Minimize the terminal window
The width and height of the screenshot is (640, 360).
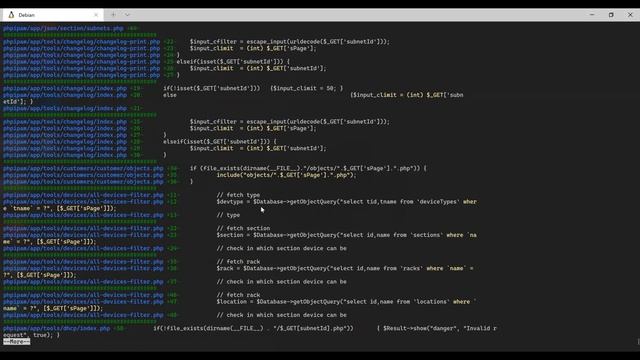(x=592, y=15)
